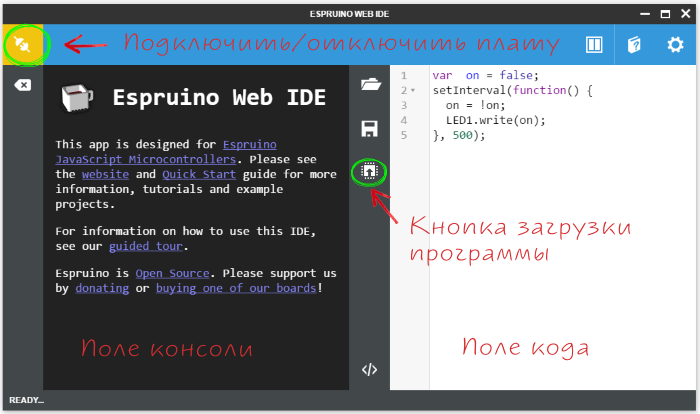Click the 'Espruino Web IDE' console heading
The height and width of the screenshot is (414, 700).
tap(219, 97)
